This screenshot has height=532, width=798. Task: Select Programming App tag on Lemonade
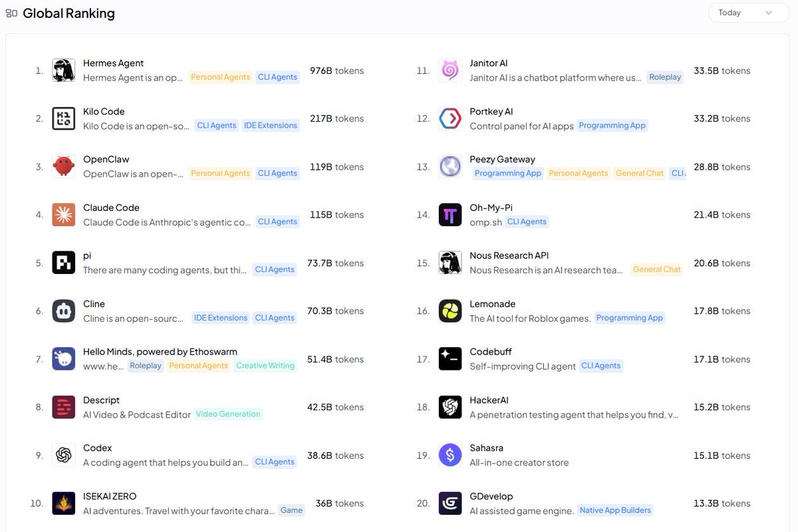click(x=630, y=318)
